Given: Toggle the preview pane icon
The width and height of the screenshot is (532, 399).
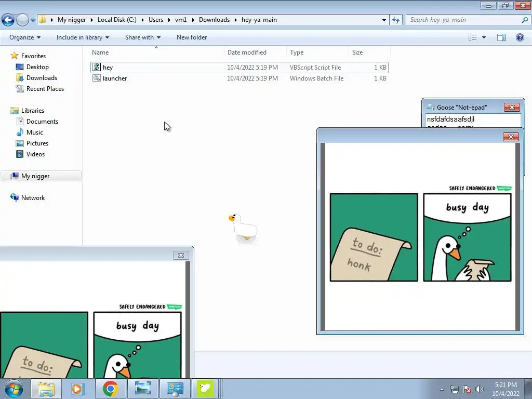Looking at the screenshot, I should point(501,37).
